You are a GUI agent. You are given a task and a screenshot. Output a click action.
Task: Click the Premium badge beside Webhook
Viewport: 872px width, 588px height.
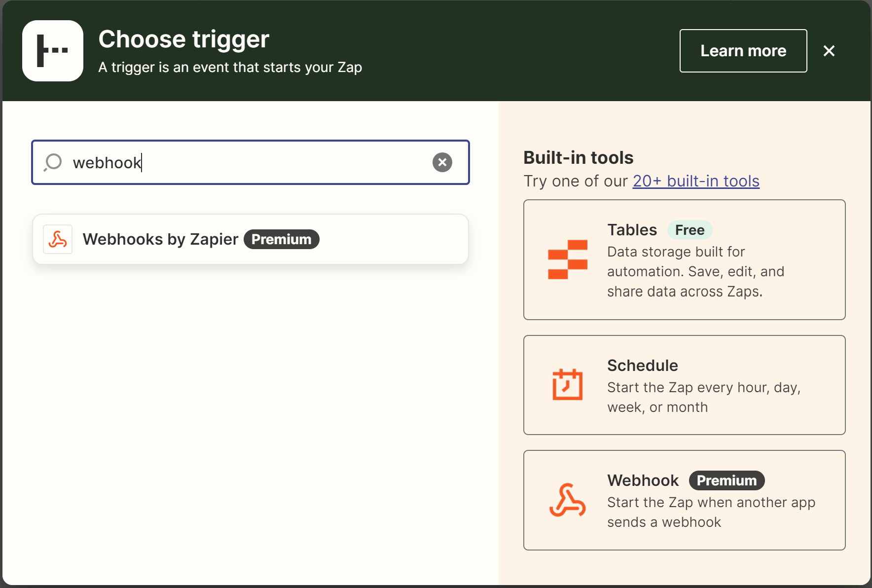727,480
